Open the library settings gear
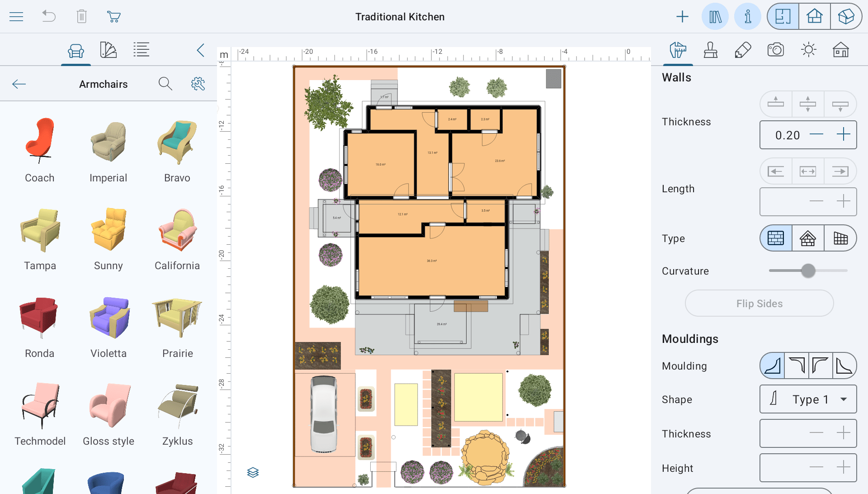This screenshot has height=494, width=868. (198, 84)
